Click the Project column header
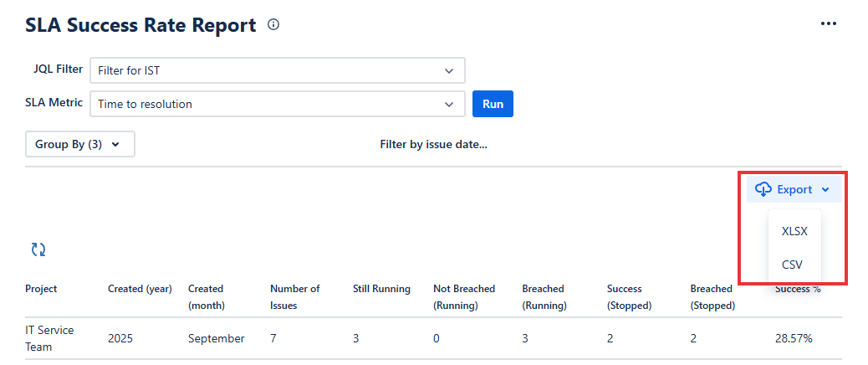 point(41,289)
